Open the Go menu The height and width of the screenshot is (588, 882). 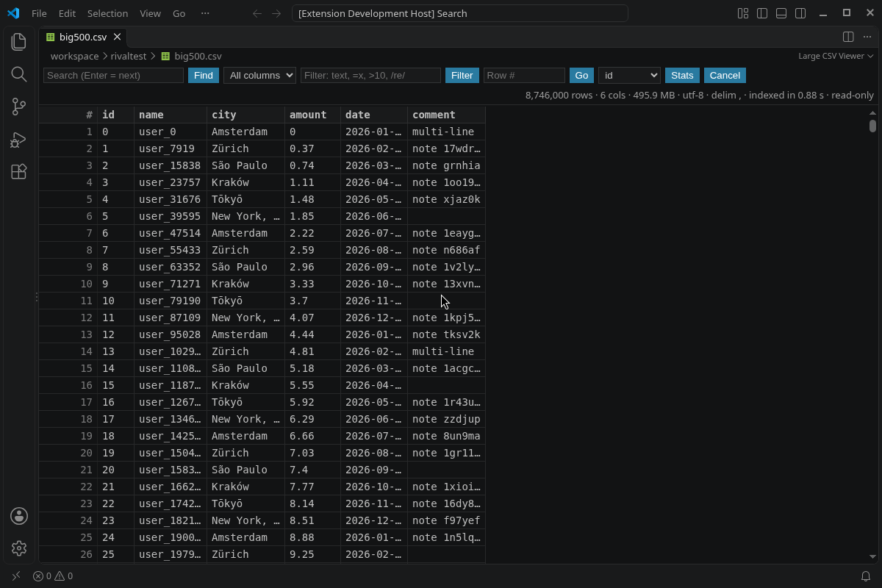pyautogui.click(x=179, y=13)
